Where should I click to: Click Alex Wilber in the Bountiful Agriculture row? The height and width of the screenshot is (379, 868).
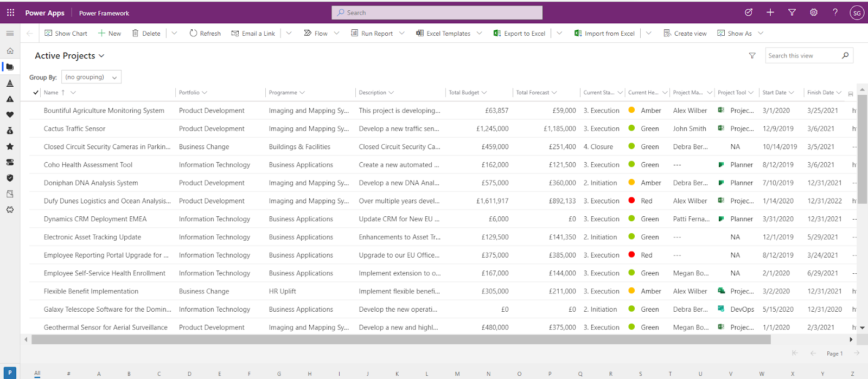click(x=690, y=111)
